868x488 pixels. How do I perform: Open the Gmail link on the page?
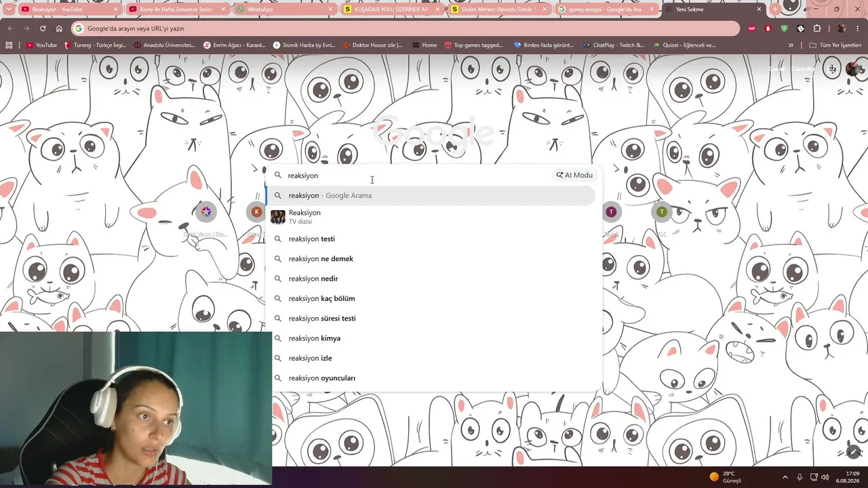pos(776,69)
